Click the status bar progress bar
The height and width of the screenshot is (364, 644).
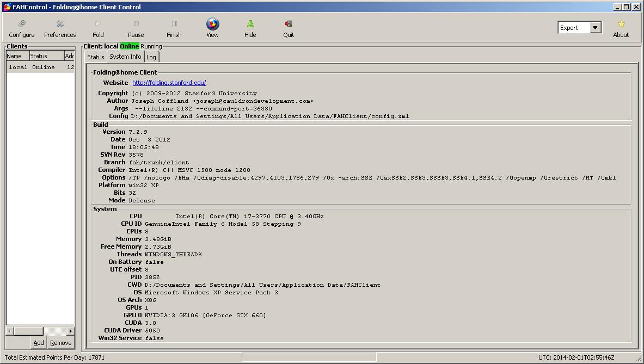(x=309, y=357)
